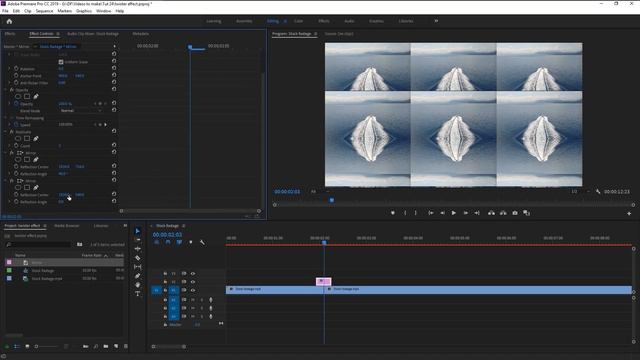Add a marker in Program monitor
The height and width of the screenshot is (360, 640).
coord(393,213)
